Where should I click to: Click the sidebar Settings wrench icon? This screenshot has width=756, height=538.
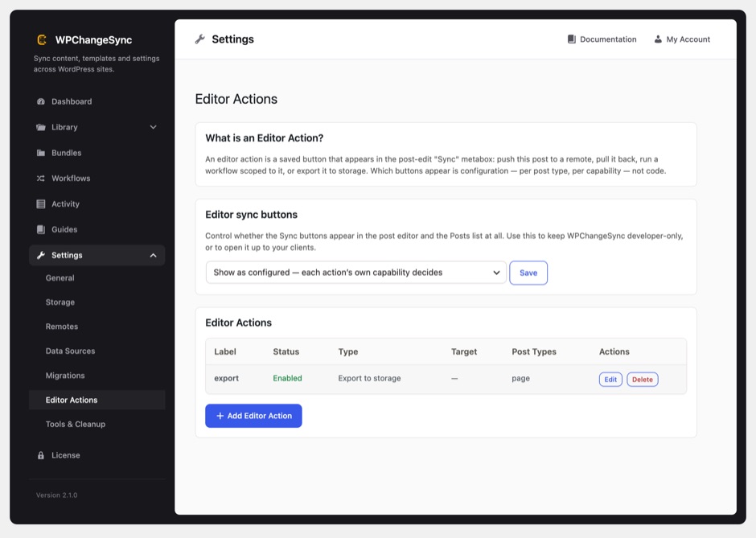pos(41,255)
